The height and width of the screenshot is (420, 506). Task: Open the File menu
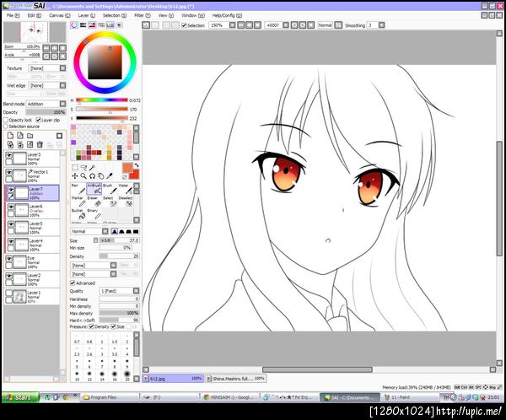coord(13,15)
